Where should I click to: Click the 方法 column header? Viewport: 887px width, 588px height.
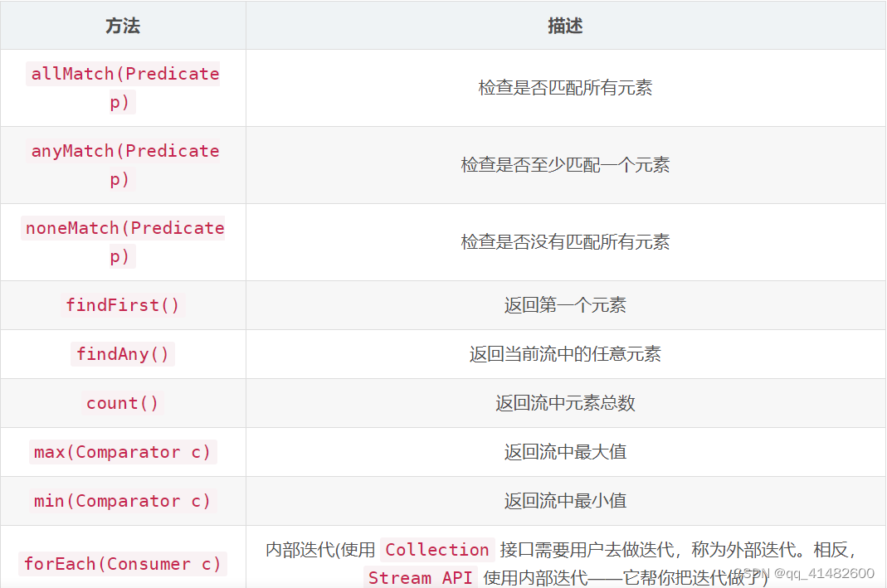(x=123, y=25)
